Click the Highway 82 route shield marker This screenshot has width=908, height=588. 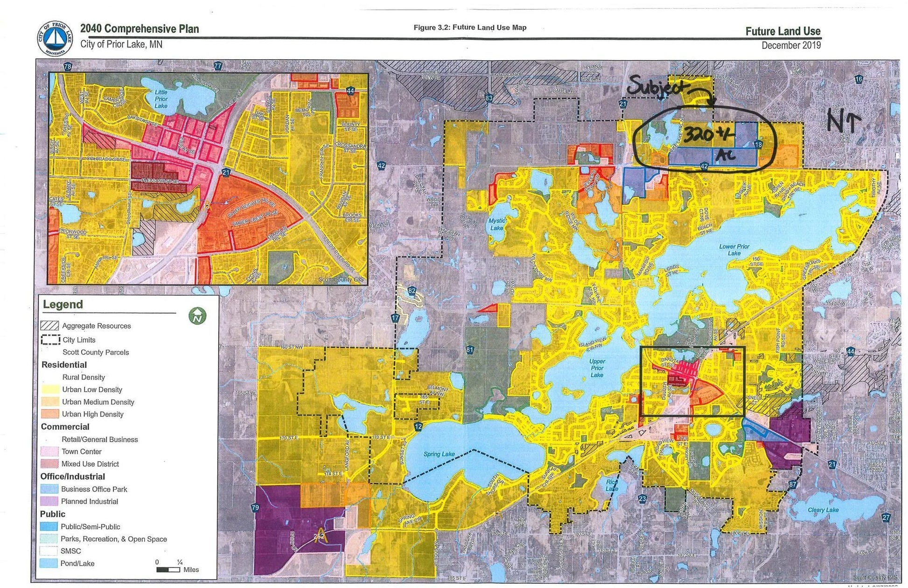[x=412, y=291]
